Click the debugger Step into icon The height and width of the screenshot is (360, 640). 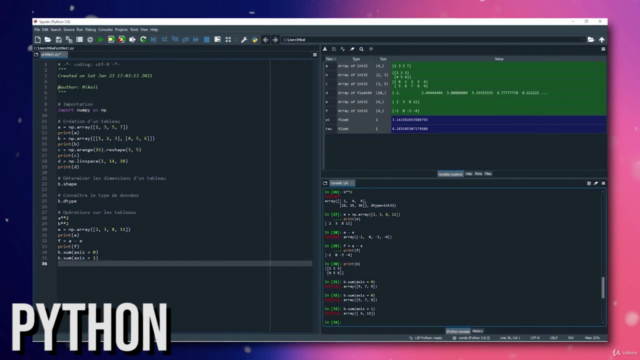(x=175, y=40)
